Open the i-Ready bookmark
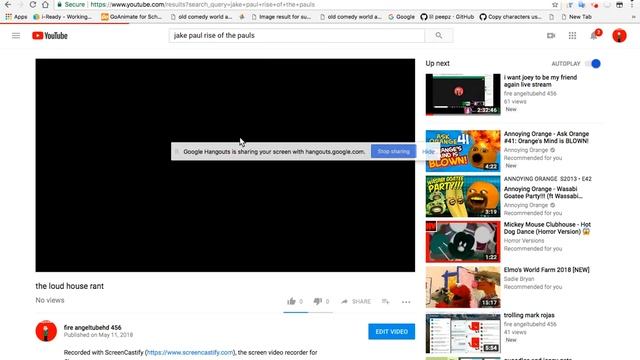This screenshot has height=360, width=640. click(x=62, y=17)
